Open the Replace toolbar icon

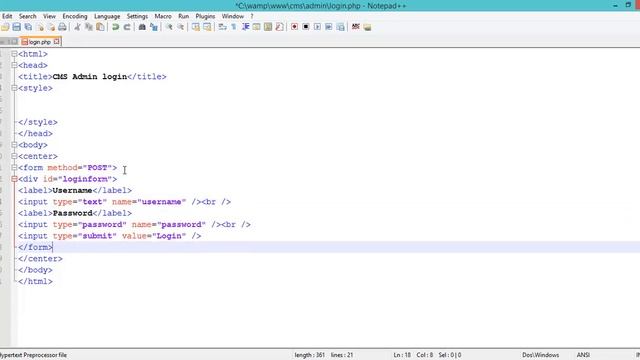pyautogui.click(x=154, y=27)
